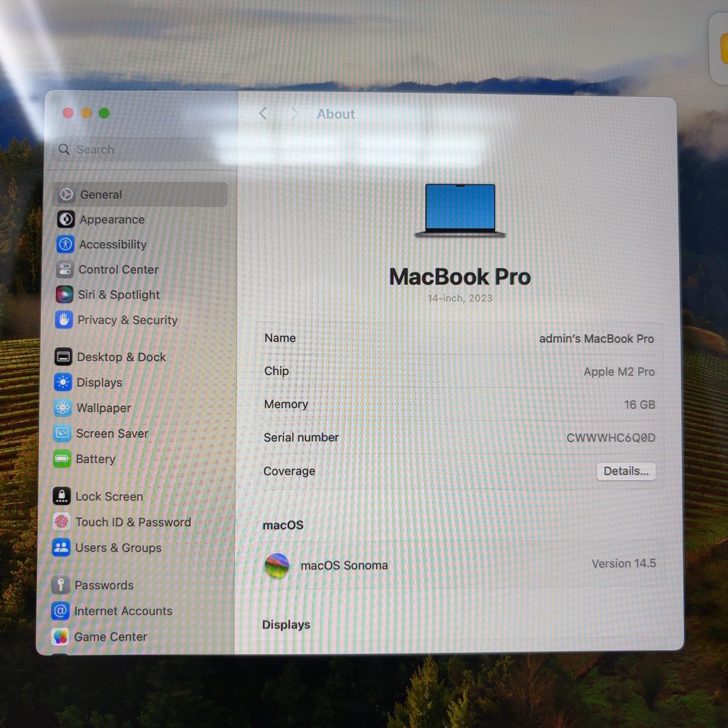
Task: Go forward with the right chevron
Action: tap(294, 114)
